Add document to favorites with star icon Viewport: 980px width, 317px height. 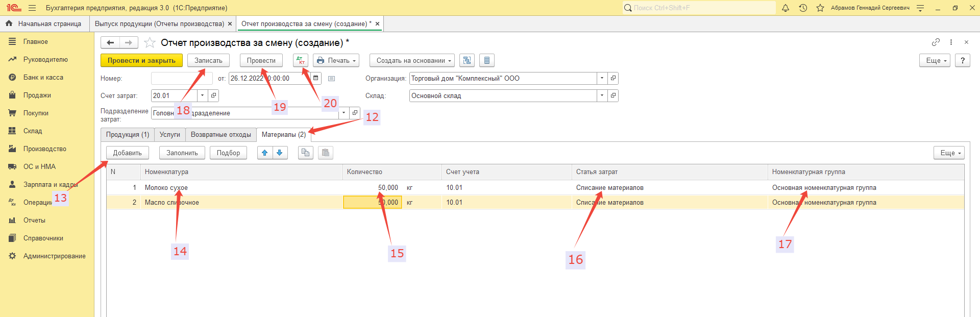(150, 43)
